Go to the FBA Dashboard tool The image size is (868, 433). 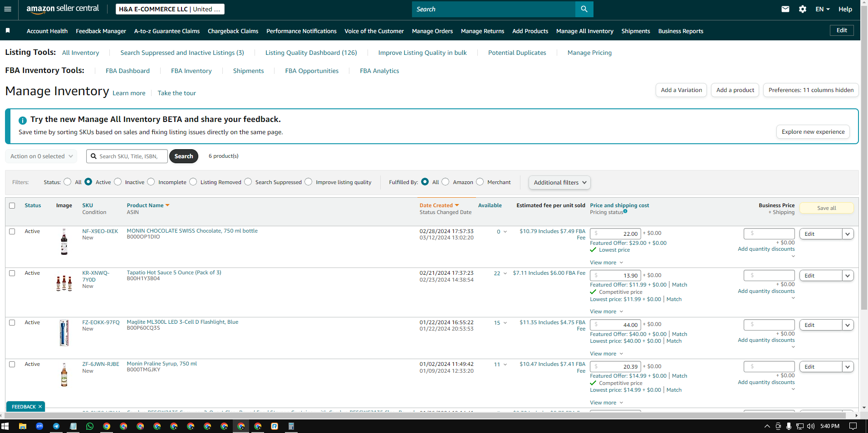click(x=128, y=71)
